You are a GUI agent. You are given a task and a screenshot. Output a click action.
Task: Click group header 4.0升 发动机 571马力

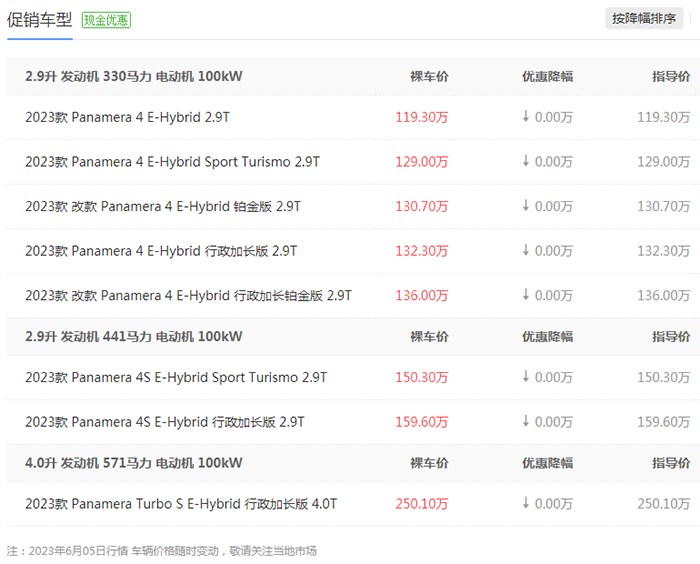point(133,463)
